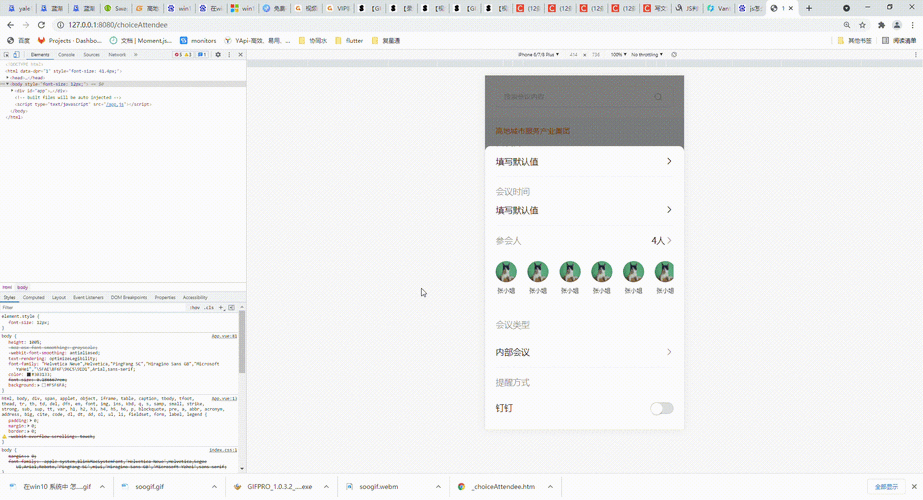Image resolution: width=923 pixels, height=500 pixels.
Task: Toggle the computed styles sidebar icon
Action: 231,307
